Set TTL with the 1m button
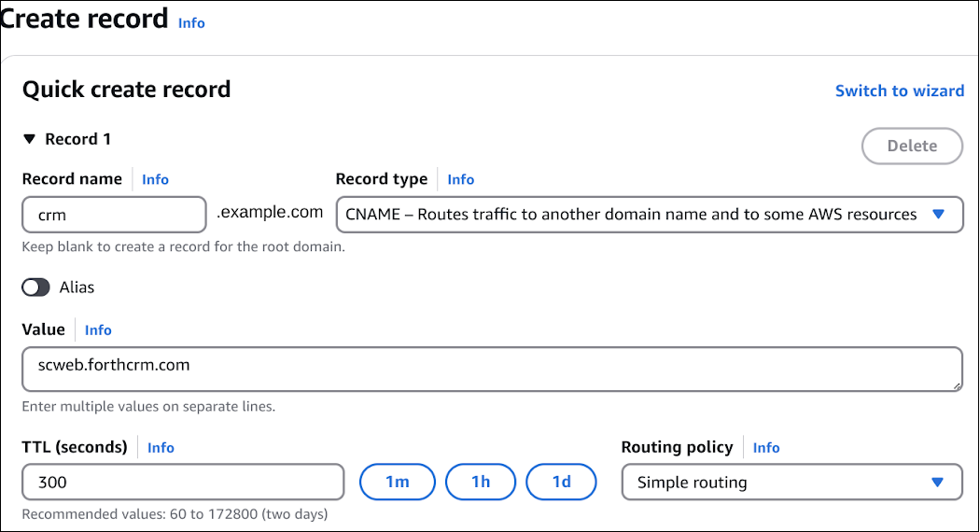Viewport: 980px width, 532px height. pos(398,482)
